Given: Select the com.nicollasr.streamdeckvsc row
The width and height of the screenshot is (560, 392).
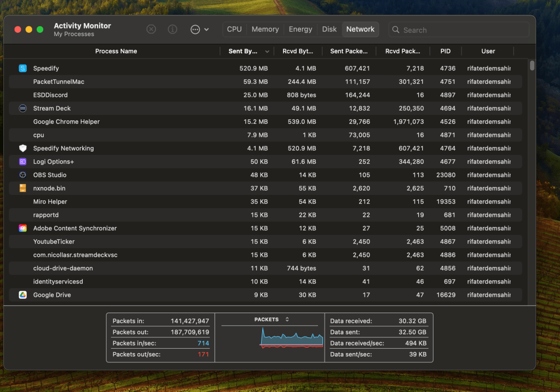Looking at the screenshot, I should 265,255.
